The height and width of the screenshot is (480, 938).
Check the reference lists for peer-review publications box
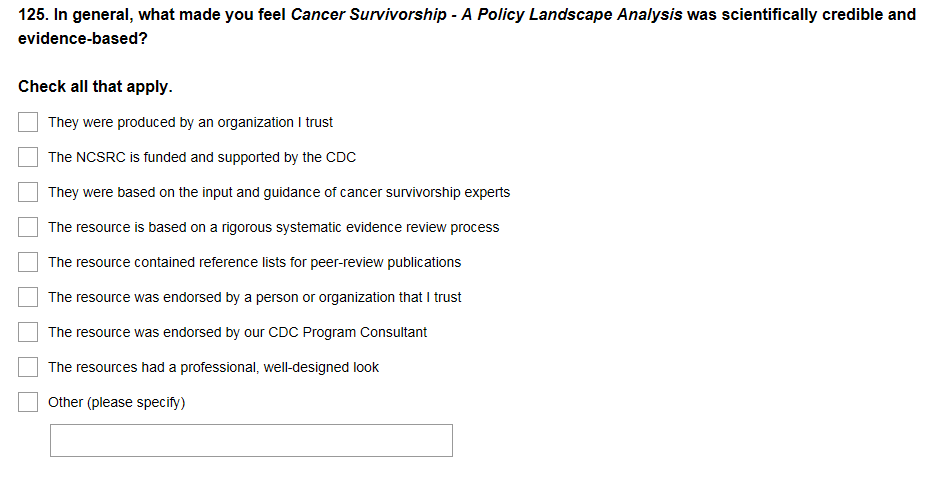coord(29,262)
